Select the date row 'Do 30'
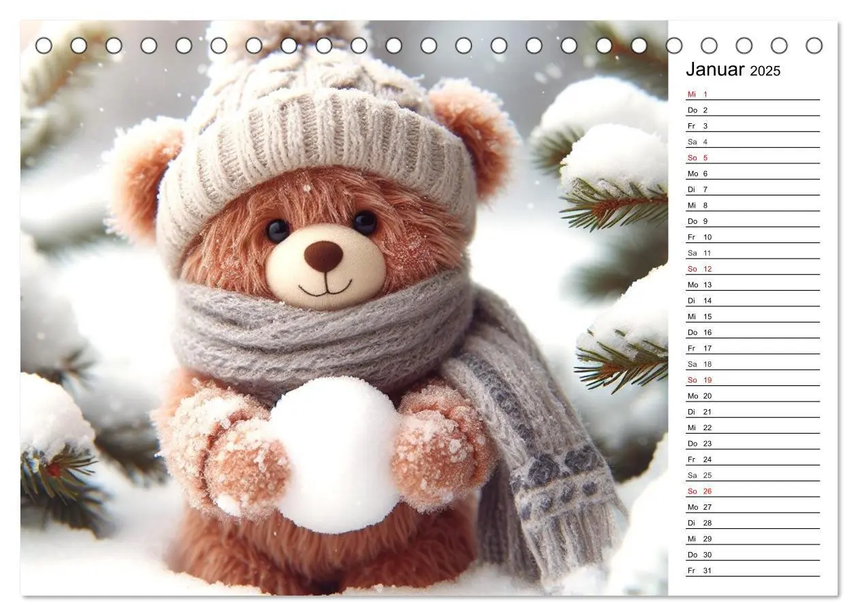 coord(752,555)
